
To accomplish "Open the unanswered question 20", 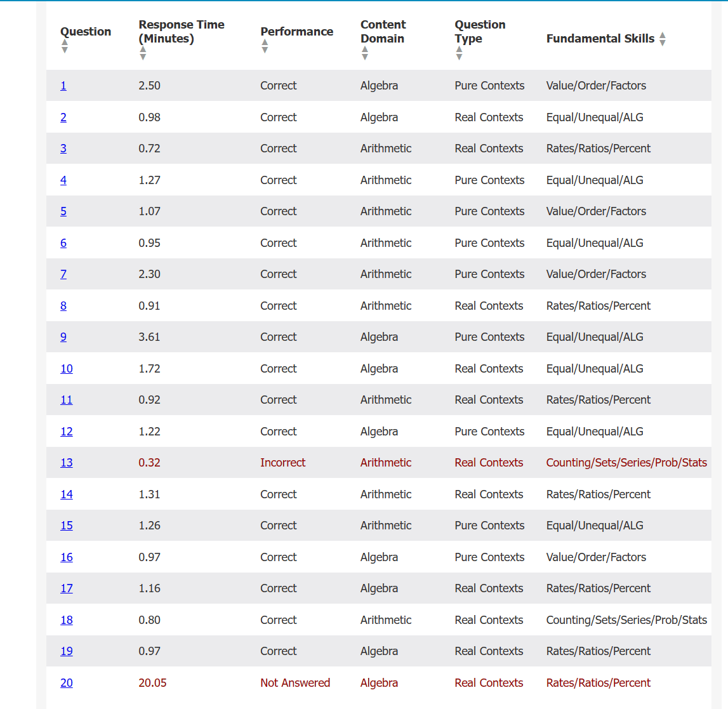I will [x=66, y=682].
